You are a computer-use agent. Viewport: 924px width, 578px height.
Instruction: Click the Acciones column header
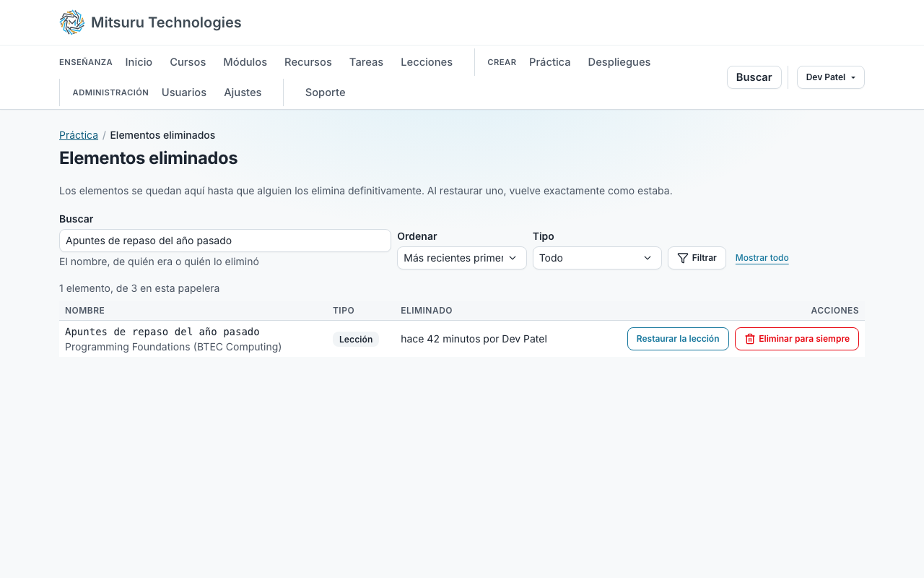click(834, 311)
